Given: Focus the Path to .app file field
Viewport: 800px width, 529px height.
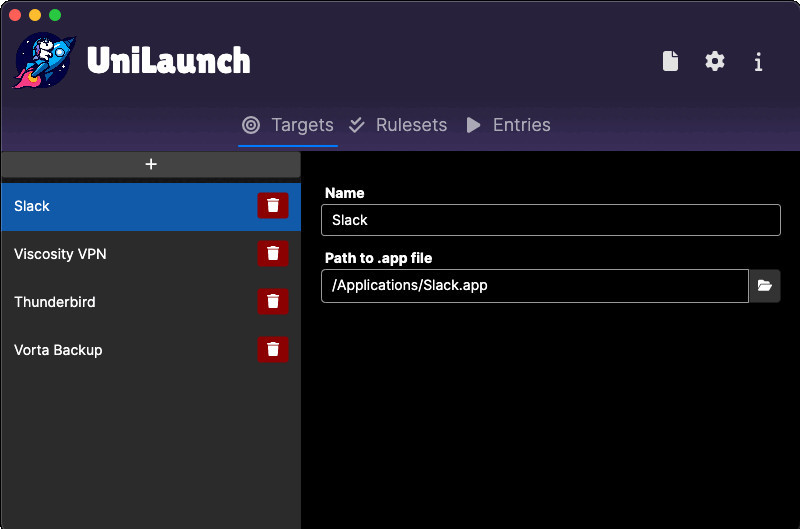Looking at the screenshot, I should (535, 286).
